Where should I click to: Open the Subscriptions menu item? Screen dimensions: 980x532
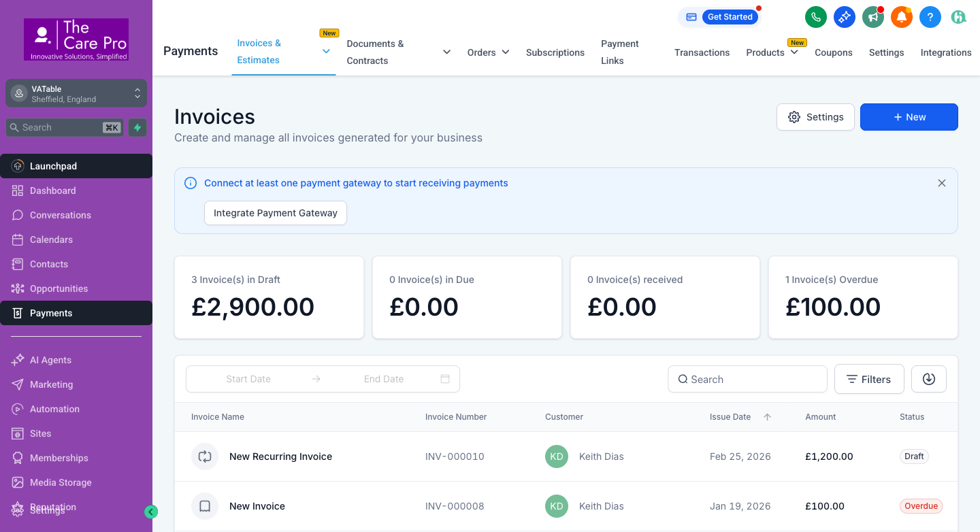coord(555,52)
